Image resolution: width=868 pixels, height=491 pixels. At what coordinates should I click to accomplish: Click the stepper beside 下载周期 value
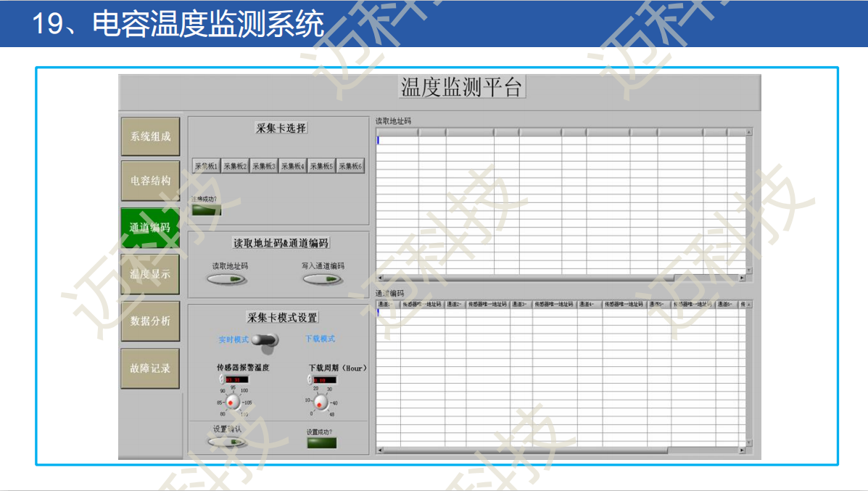point(310,380)
